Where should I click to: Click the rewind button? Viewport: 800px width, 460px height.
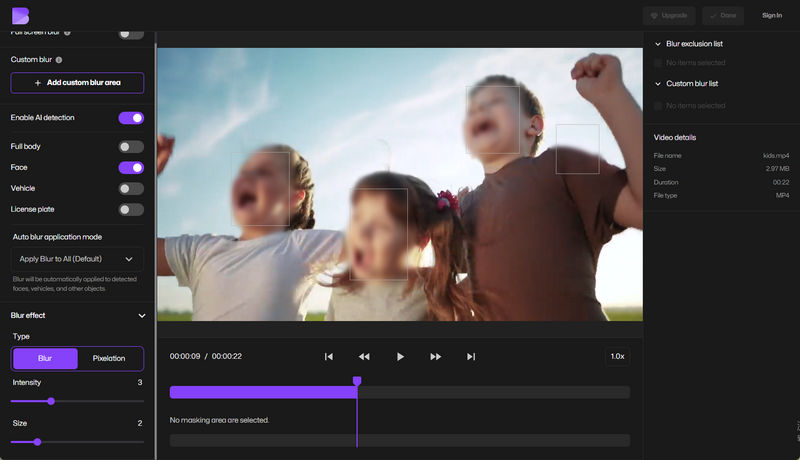[364, 356]
